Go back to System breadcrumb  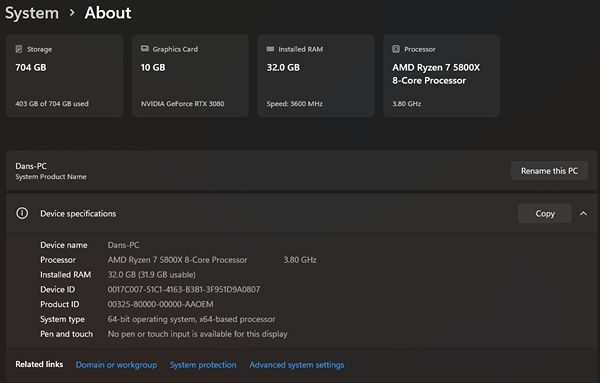[x=32, y=13]
